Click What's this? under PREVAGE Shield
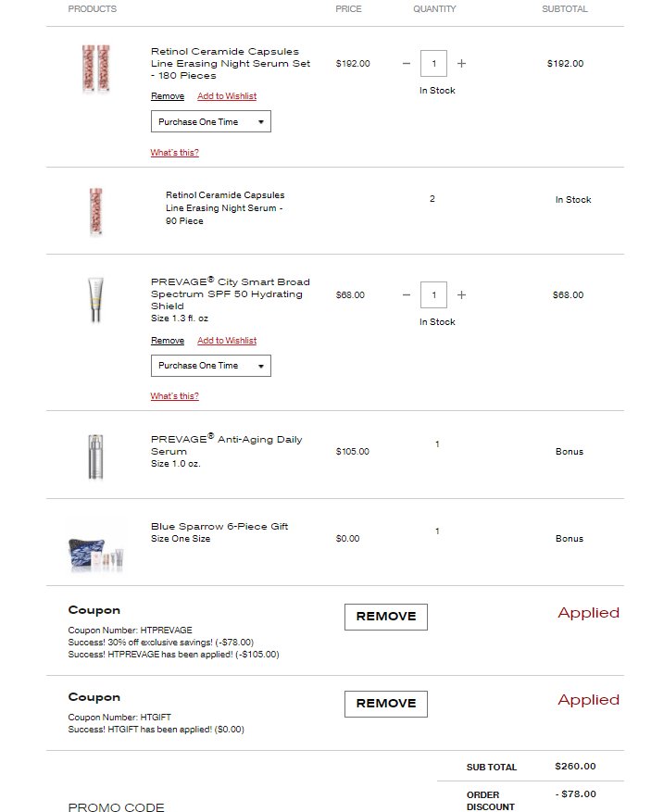The height and width of the screenshot is (812, 651). [x=174, y=396]
